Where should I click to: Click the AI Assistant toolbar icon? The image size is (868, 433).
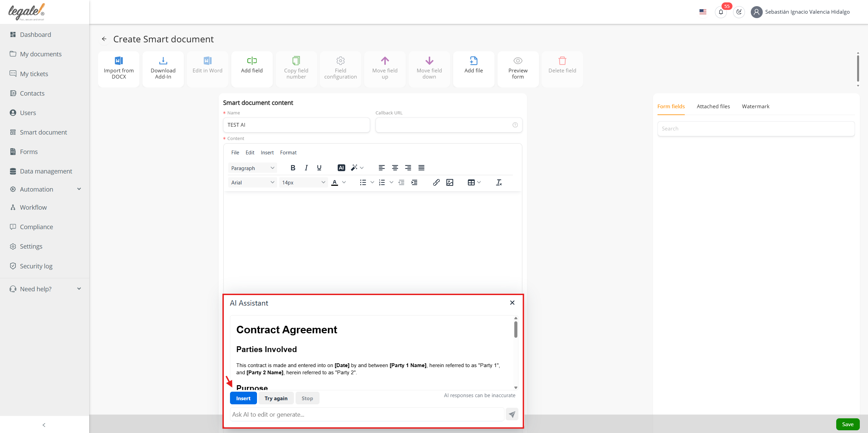pyautogui.click(x=341, y=168)
